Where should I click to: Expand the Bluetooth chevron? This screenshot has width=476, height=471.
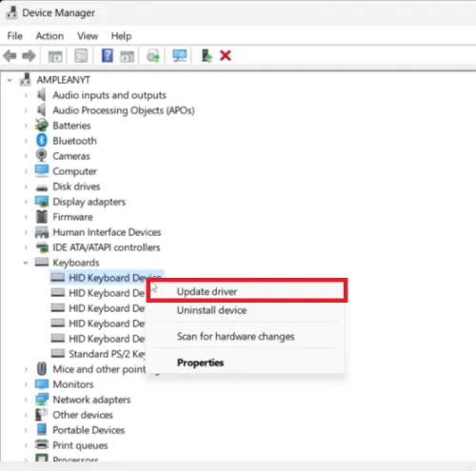point(26,141)
